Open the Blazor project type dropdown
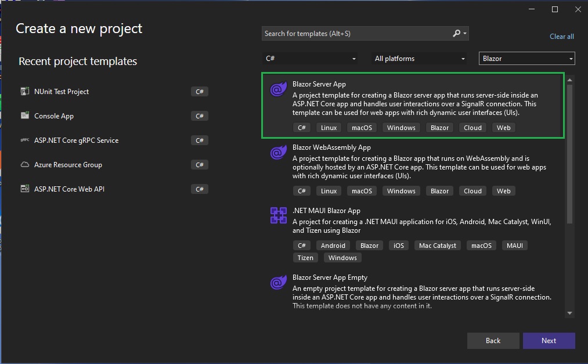The height and width of the screenshot is (364, 588). click(527, 59)
